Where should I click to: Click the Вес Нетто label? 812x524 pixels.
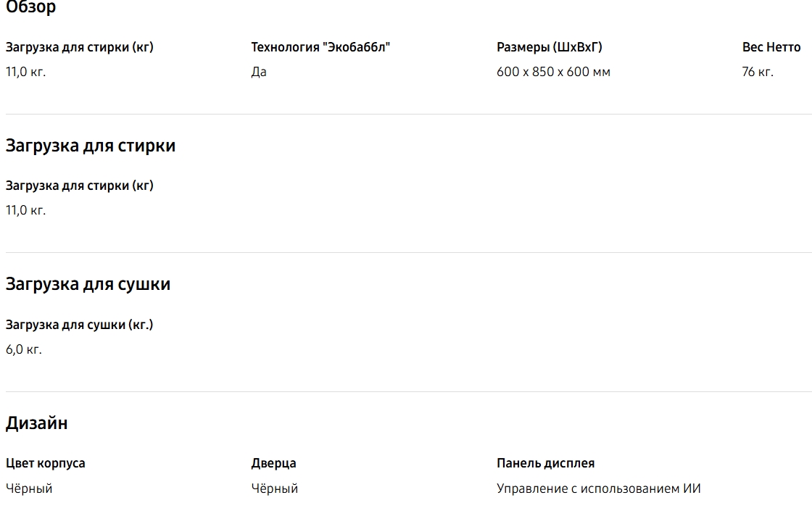(771, 47)
